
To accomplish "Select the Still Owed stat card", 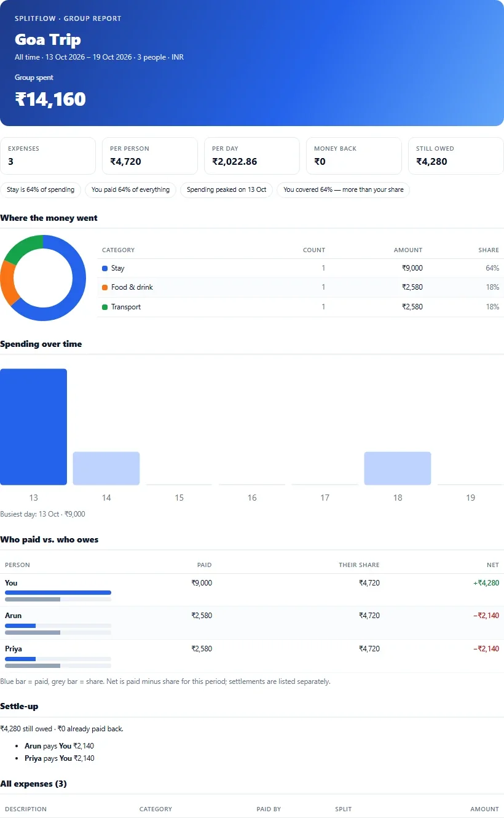I will point(456,156).
